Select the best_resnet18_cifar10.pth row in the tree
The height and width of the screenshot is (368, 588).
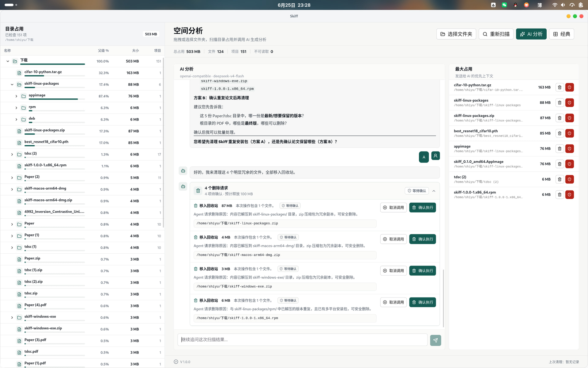[82, 143]
